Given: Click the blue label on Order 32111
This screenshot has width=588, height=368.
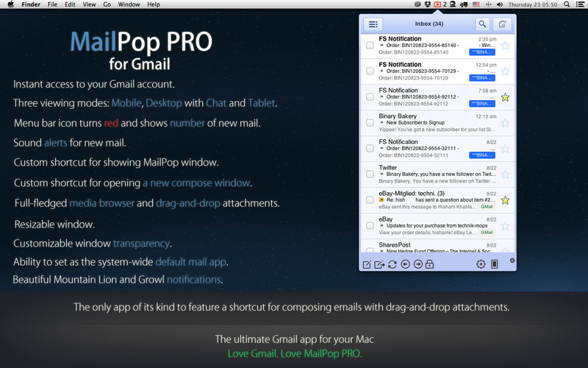Looking at the screenshot, I should (482, 155).
